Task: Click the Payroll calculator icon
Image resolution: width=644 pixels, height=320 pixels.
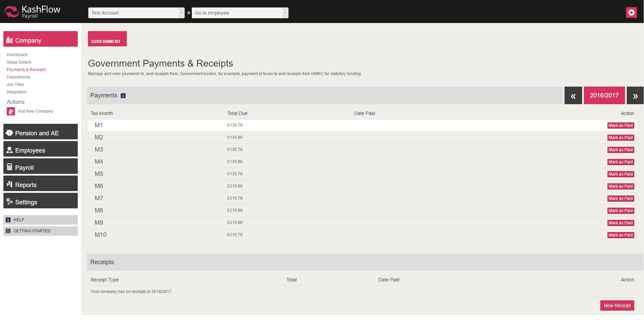Action: click(x=9, y=167)
